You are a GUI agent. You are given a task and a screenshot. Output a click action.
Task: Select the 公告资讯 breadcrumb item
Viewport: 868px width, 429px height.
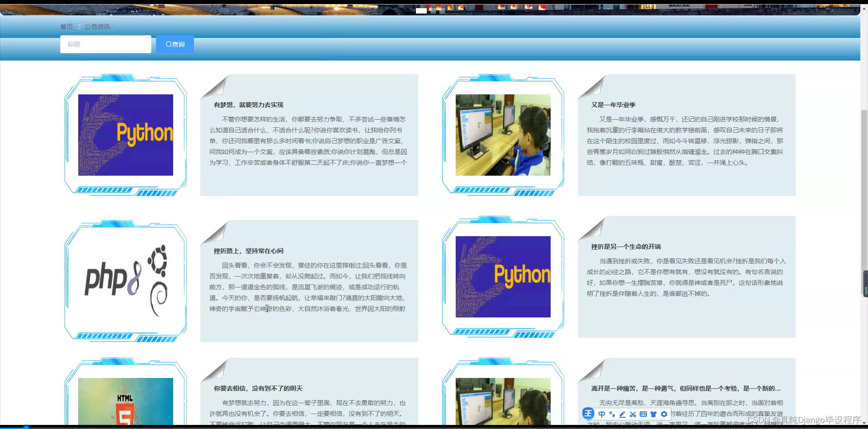point(97,26)
